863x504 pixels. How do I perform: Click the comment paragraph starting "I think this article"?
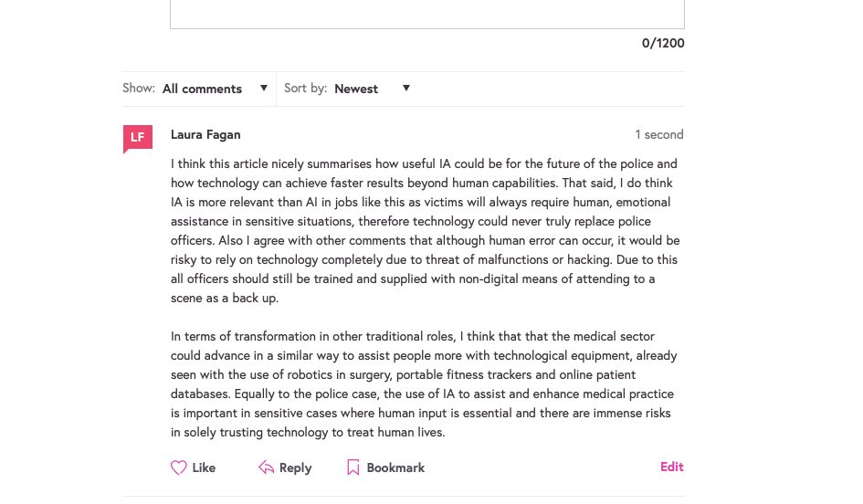[425, 231]
